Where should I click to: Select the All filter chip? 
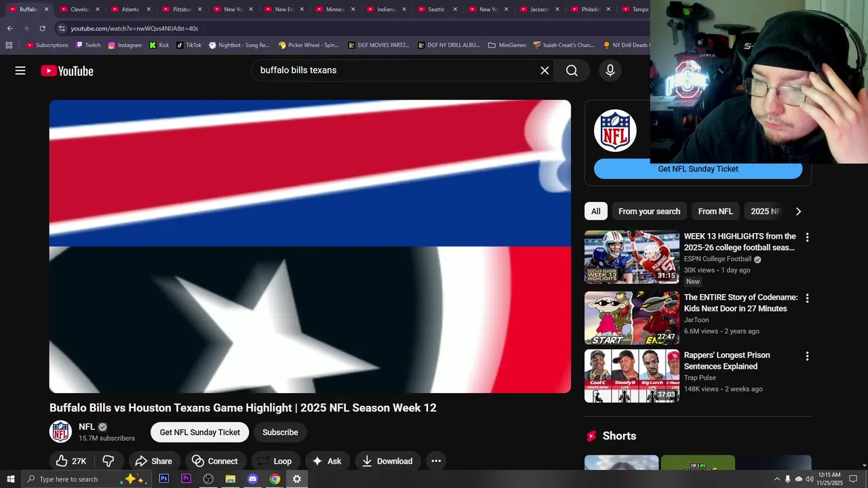(x=595, y=211)
